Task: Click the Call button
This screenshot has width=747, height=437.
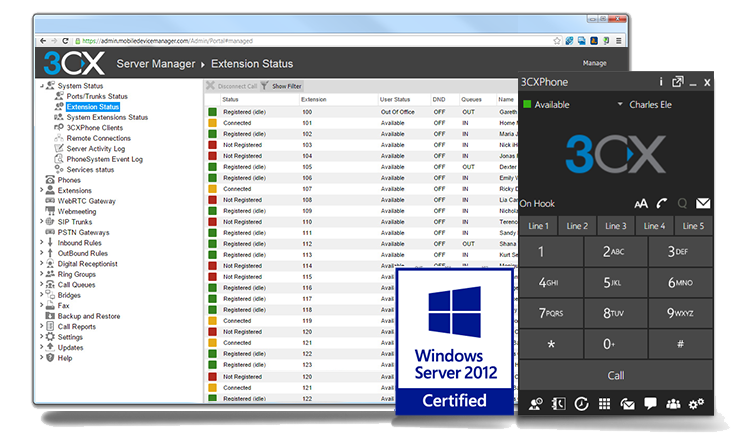Action: click(x=616, y=376)
